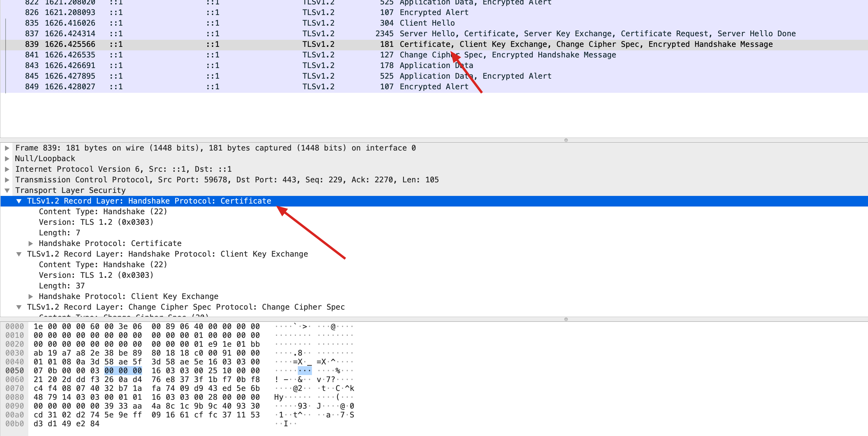Expand Internet Protocol Version 6 section
This screenshot has height=436, width=868.
click(7, 169)
